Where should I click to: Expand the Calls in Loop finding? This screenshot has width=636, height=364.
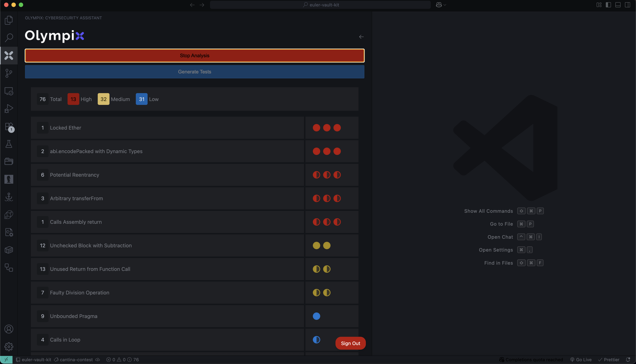(167, 340)
